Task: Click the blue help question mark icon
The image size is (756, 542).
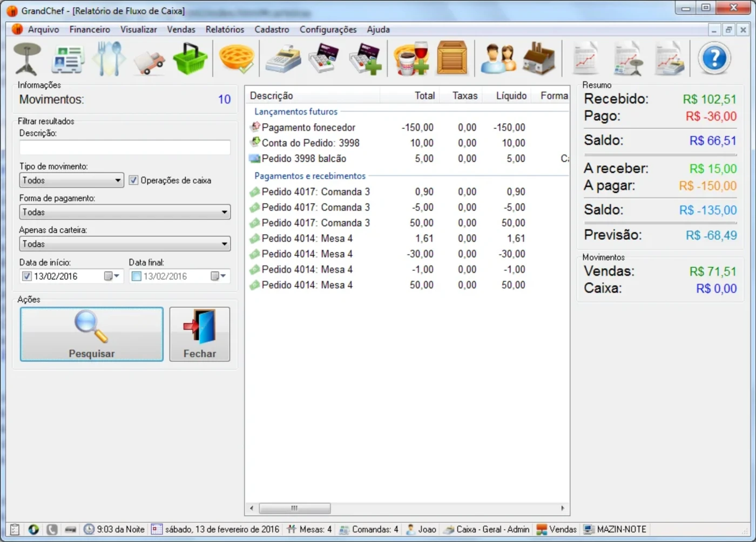Action: (714, 58)
